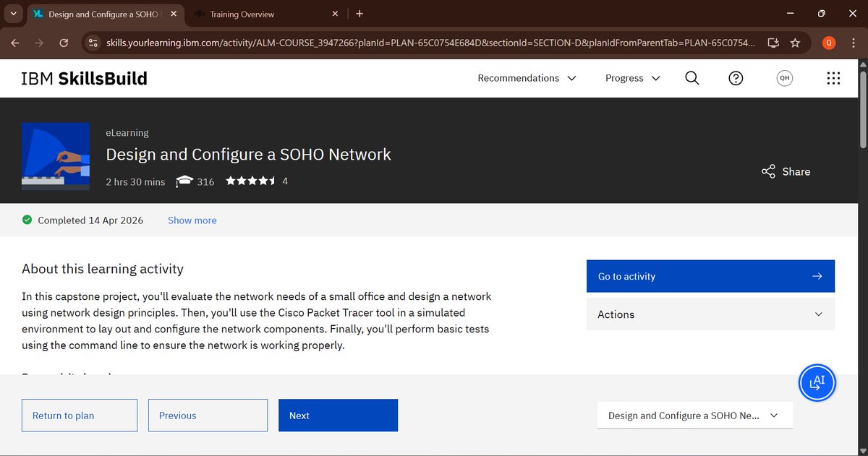
Task: Click the IBM SkillsBuild logo
Action: point(85,78)
